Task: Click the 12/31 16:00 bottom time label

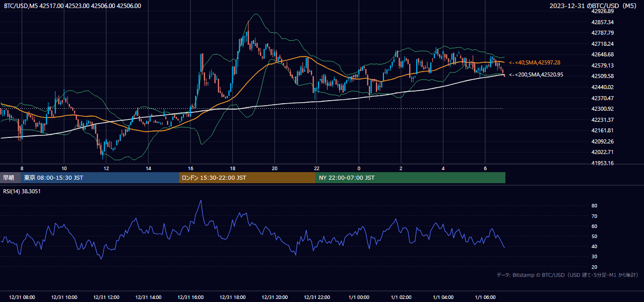Action: click(190, 297)
